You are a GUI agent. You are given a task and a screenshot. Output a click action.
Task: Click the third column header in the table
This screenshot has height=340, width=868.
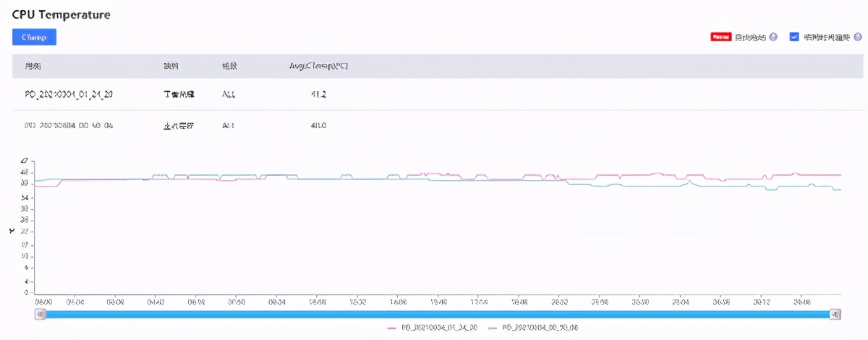tap(229, 66)
